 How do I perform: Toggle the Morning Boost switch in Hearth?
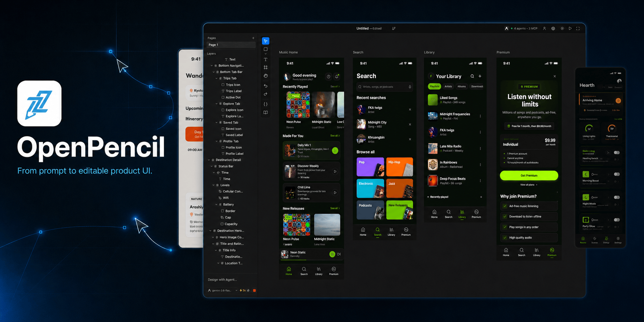click(617, 174)
